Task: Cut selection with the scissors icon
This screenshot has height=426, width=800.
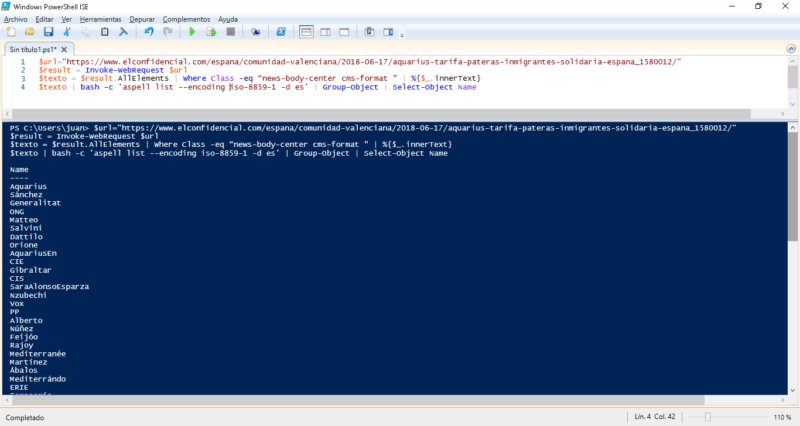Action: pos(68,32)
